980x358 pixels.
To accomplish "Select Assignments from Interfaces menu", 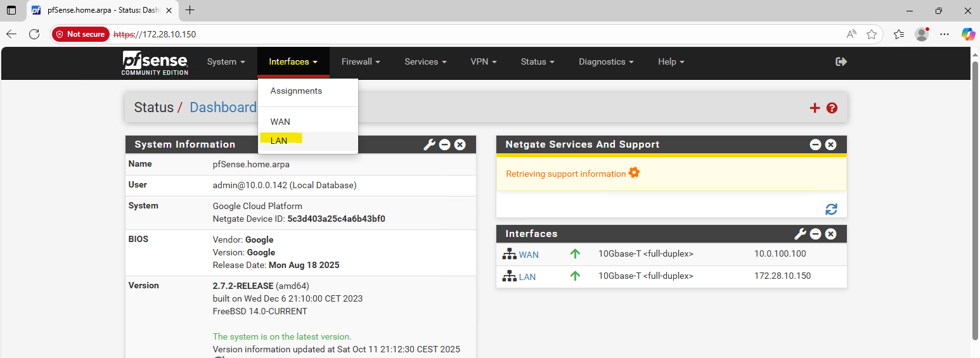I will pos(308,91).
